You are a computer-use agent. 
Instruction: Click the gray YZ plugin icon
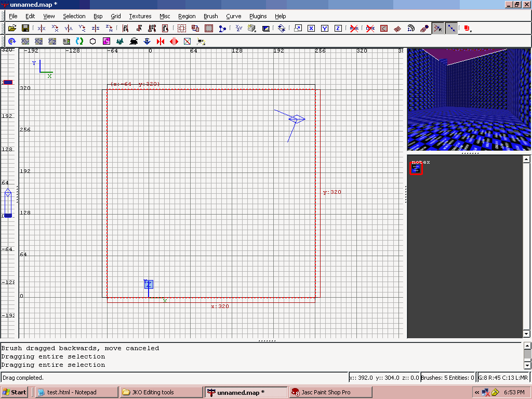coord(52,42)
